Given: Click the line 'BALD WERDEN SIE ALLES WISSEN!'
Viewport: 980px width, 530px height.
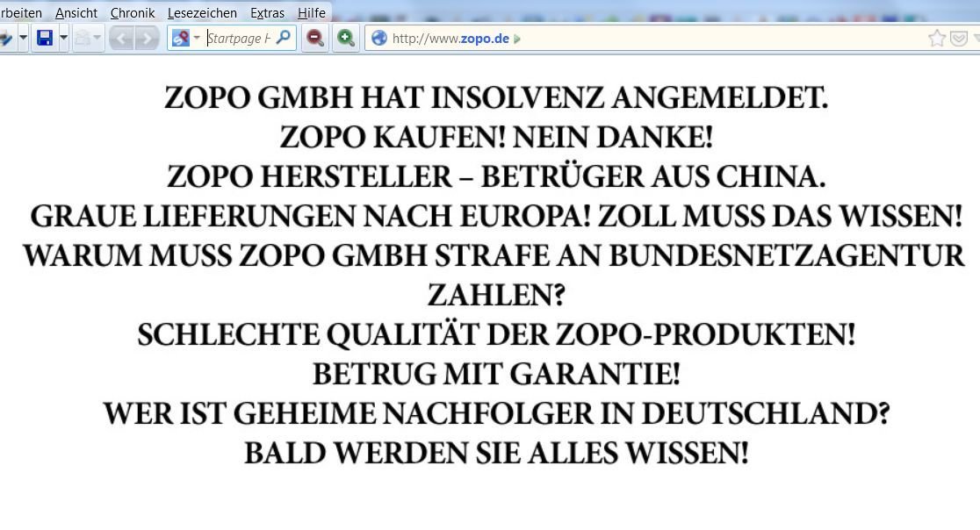Looking at the screenshot, I should click(x=496, y=453).
